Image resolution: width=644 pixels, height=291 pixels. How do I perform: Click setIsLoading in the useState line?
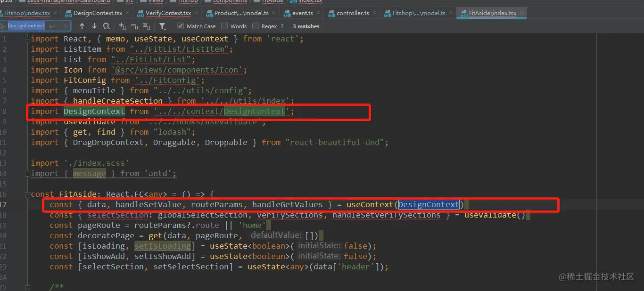click(x=163, y=246)
